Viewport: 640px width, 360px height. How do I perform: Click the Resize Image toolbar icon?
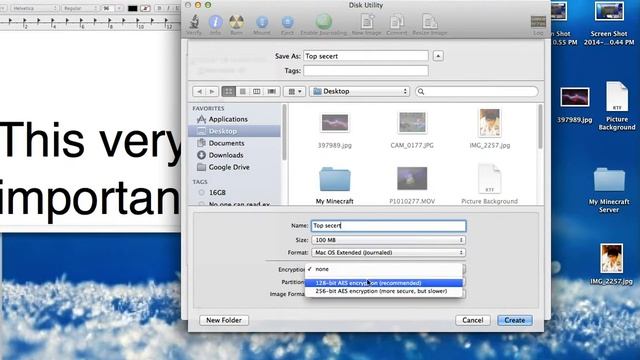pos(429,22)
